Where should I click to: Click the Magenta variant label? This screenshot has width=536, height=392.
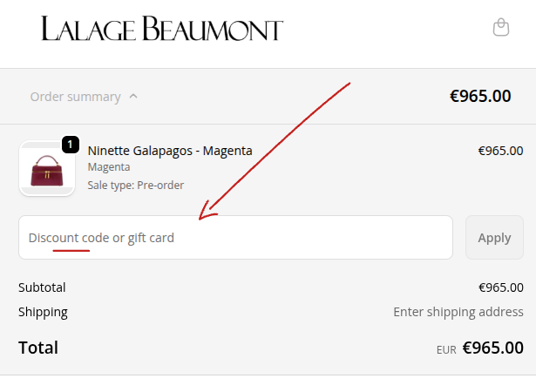click(x=109, y=167)
